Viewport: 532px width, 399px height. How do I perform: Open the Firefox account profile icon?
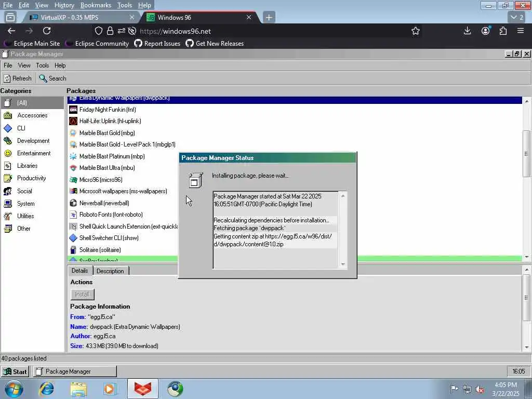[486, 31]
